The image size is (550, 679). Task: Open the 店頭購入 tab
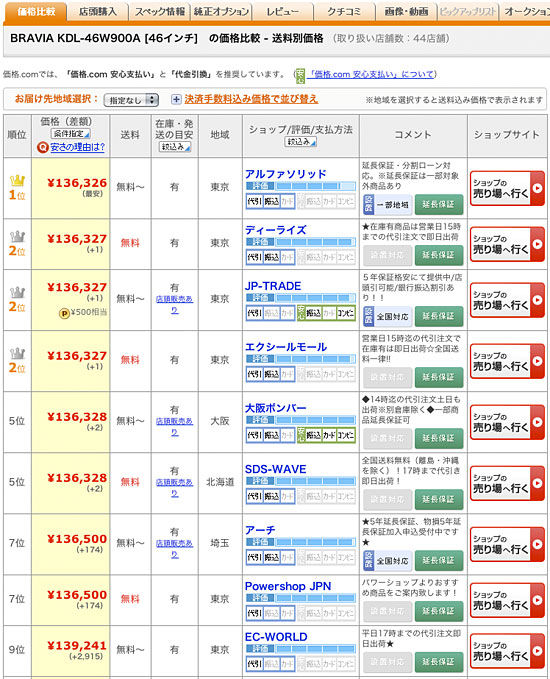pos(98,12)
